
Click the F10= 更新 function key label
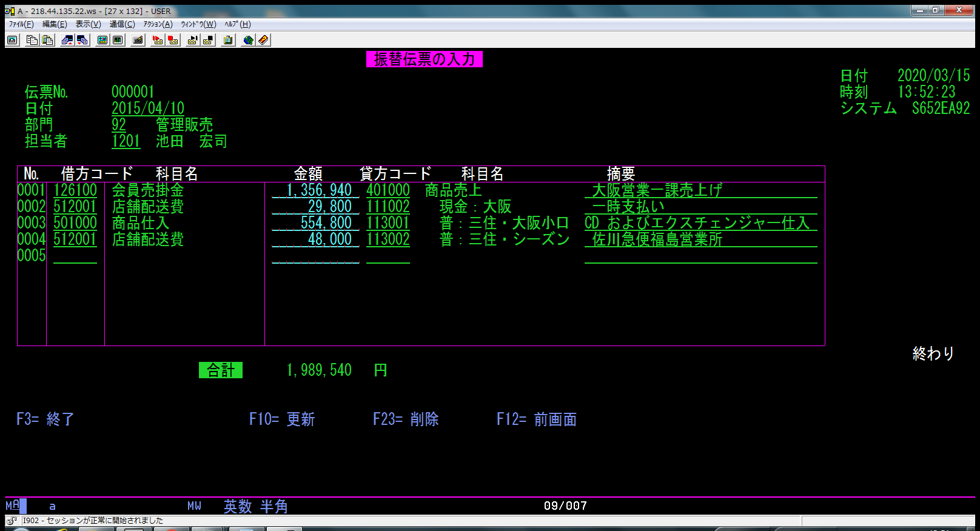point(282,419)
